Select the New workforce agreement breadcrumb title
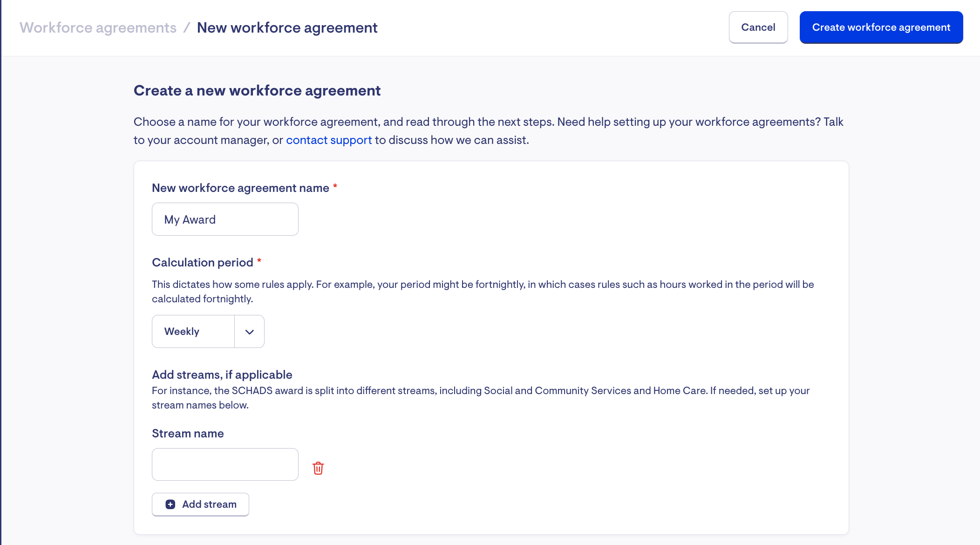Viewport: 980px width, 545px height. pos(287,27)
